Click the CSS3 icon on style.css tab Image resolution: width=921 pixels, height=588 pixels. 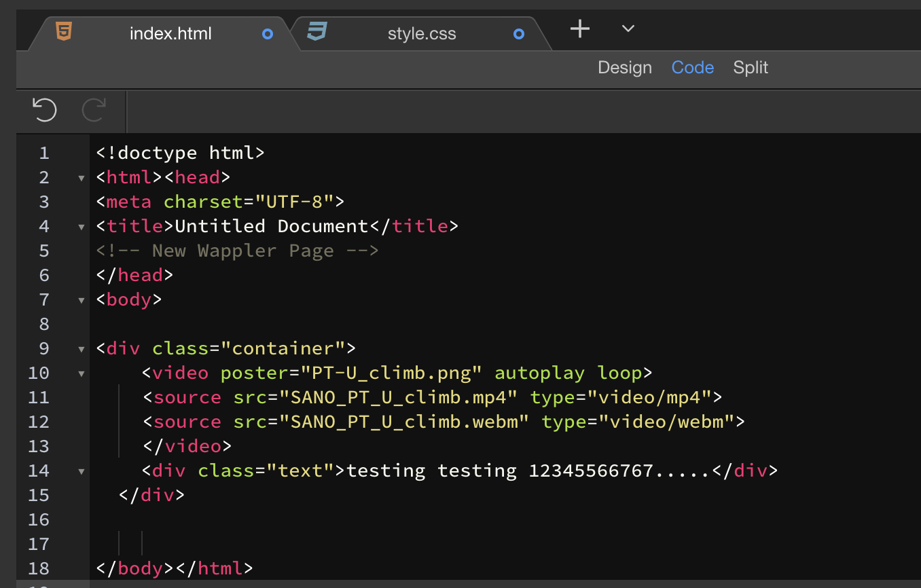click(x=317, y=31)
